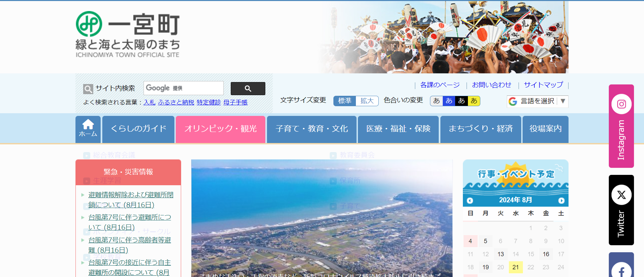Image resolution: width=644 pixels, height=277 pixels.
Task: Open 台風第7号の接近に伴う自主避難所 notice
Action: (x=129, y=268)
